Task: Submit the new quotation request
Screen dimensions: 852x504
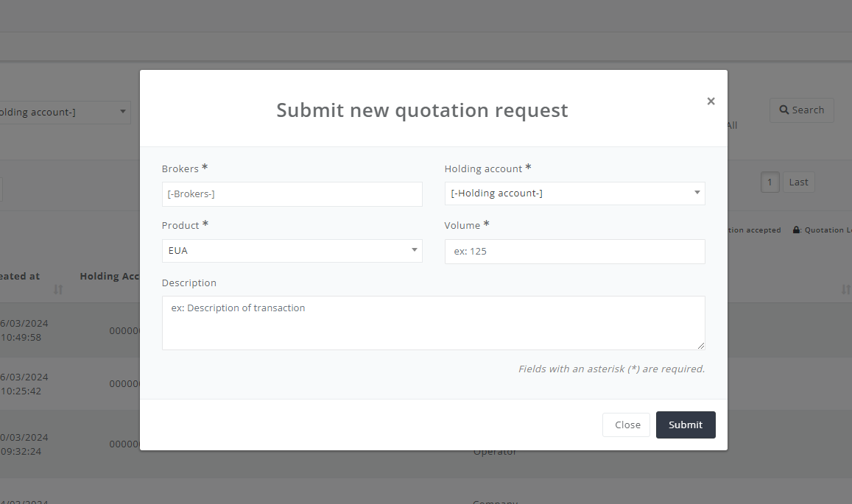Action: point(685,425)
